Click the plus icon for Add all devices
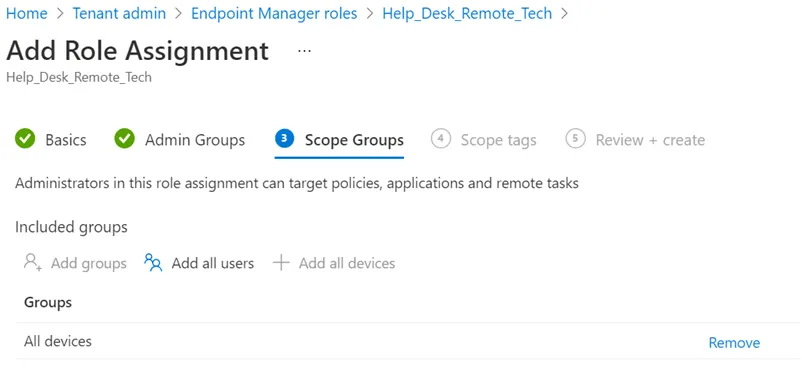The height and width of the screenshot is (377, 802). click(281, 263)
